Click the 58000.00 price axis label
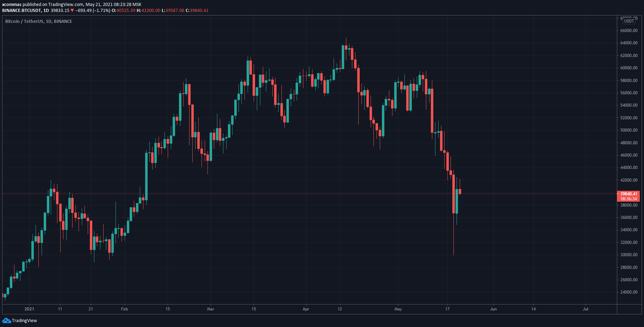 pos(629,81)
